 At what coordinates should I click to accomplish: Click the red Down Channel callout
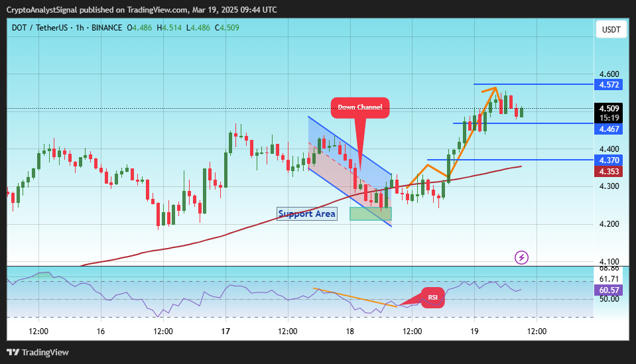pos(359,107)
